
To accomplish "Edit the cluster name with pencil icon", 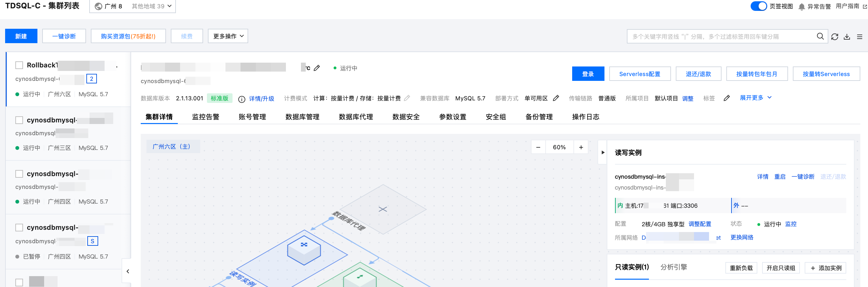I will [x=317, y=68].
